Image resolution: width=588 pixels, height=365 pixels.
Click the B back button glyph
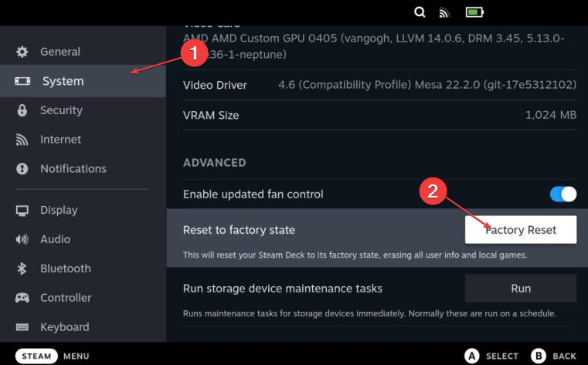539,356
